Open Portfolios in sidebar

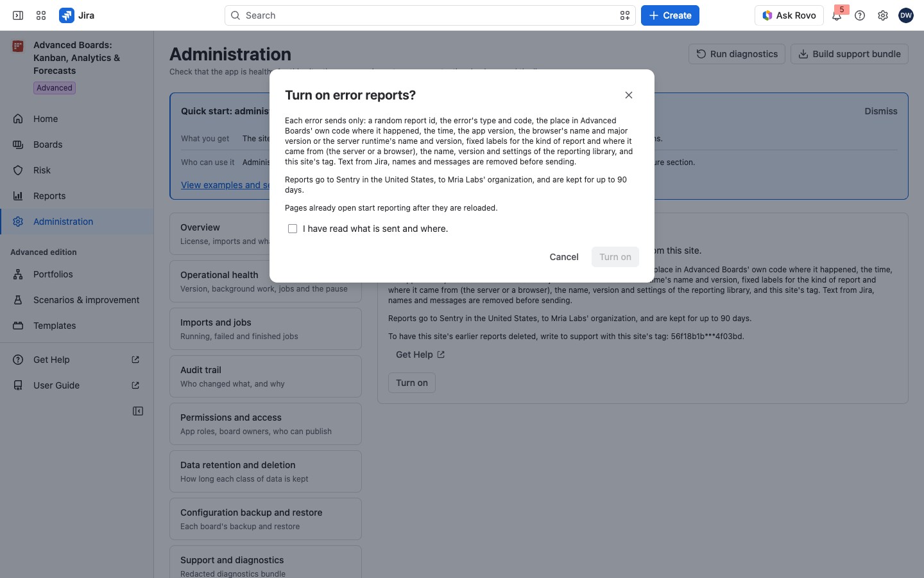click(77, 274)
